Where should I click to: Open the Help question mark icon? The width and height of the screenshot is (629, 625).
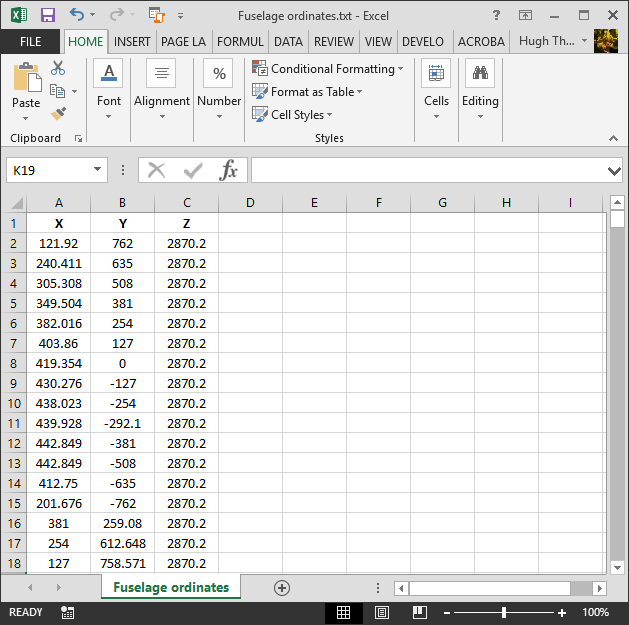tap(497, 15)
